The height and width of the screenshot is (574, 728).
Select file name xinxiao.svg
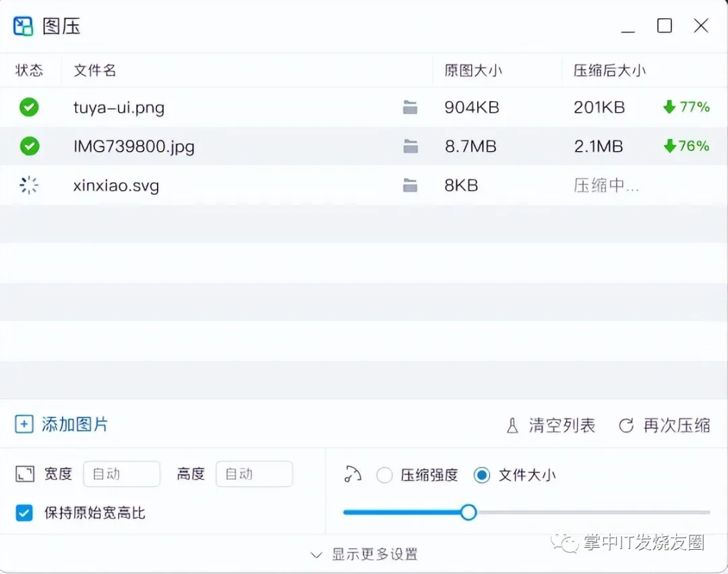116,185
